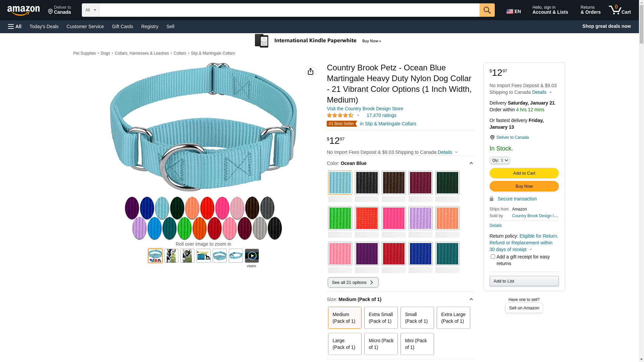This screenshot has width=644, height=362.
Task: Open the Qty quantity dropdown
Action: click(x=500, y=161)
